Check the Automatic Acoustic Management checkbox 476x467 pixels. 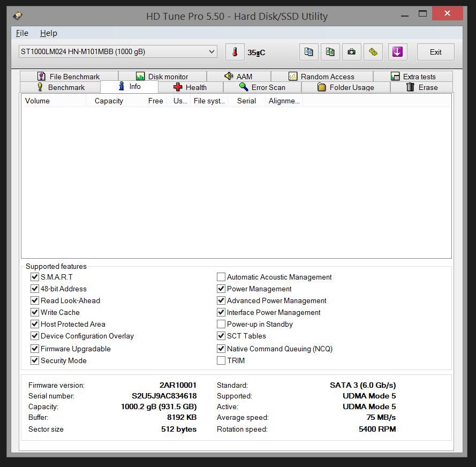pyautogui.click(x=221, y=277)
